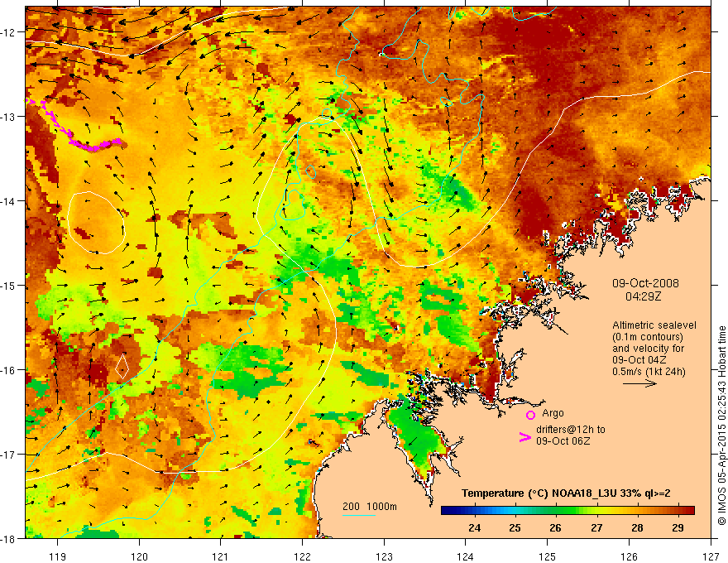This screenshot has height=563, width=728.
Task: Click the '124' longitude axis label
Action: [x=466, y=556]
